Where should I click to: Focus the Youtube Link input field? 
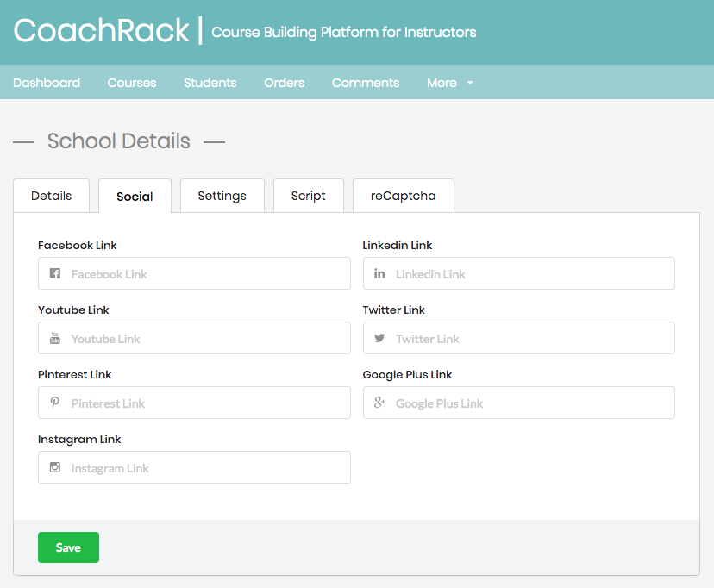coord(194,338)
